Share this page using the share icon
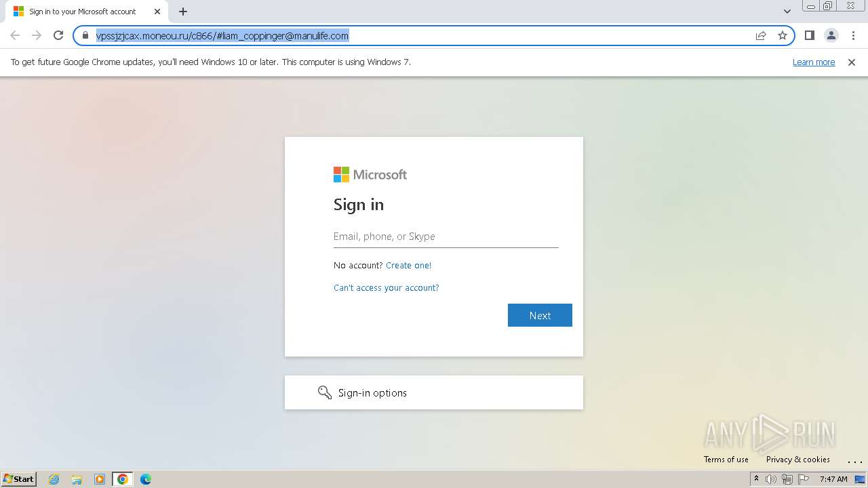This screenshot has width=868, height=488. coord(761,35)
